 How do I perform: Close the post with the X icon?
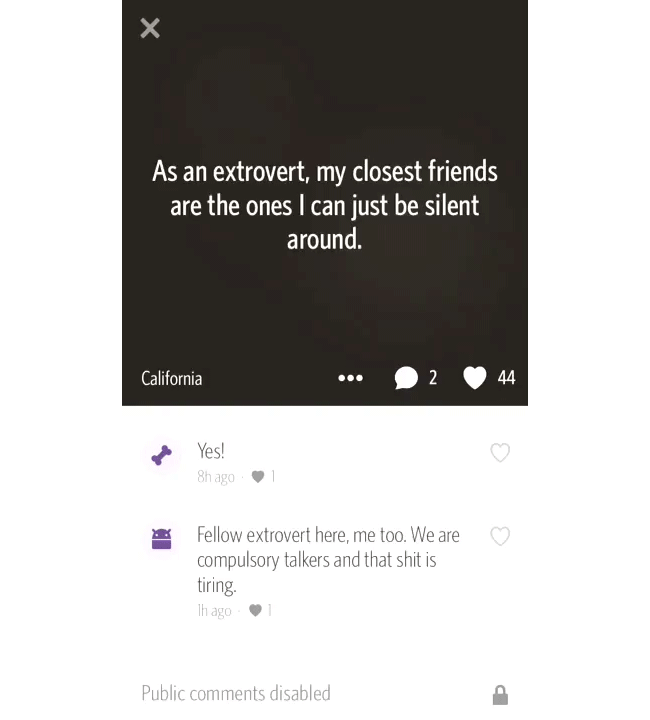150,28
